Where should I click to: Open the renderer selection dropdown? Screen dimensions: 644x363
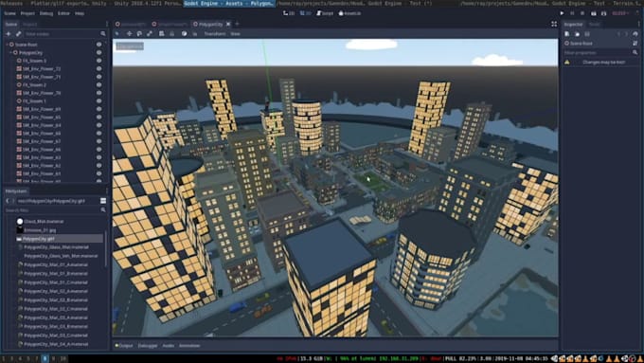pos(619,13)
